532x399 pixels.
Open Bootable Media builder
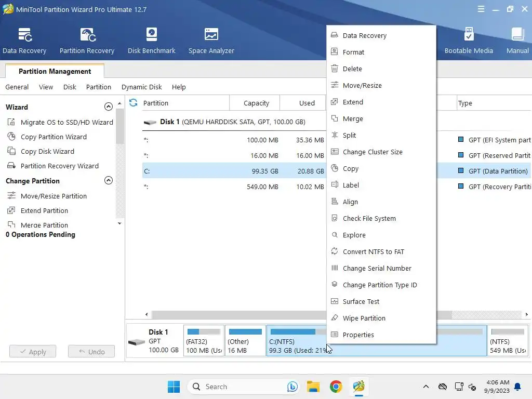pyautogui.click(x=469, y=41)
